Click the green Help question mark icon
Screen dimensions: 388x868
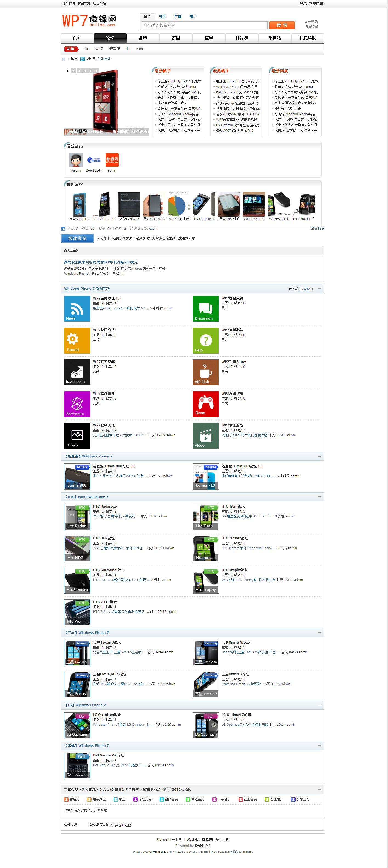click(205, 340)
